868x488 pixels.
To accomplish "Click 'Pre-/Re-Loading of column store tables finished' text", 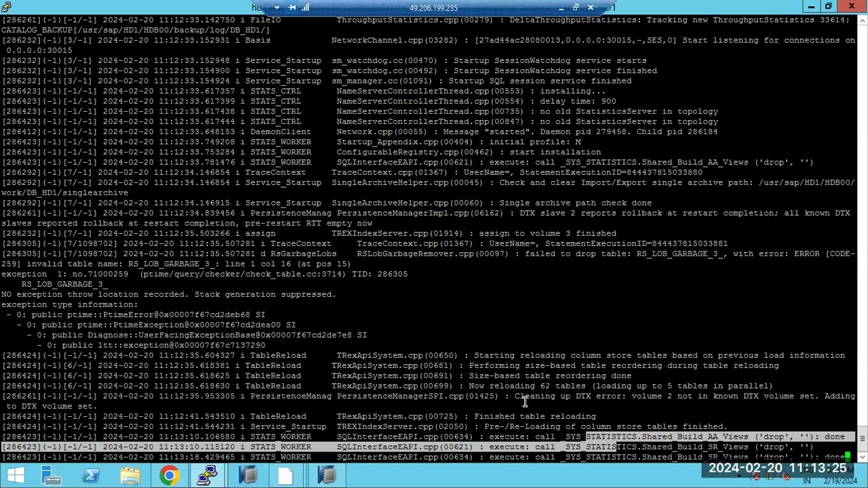I will pos(606,426).
